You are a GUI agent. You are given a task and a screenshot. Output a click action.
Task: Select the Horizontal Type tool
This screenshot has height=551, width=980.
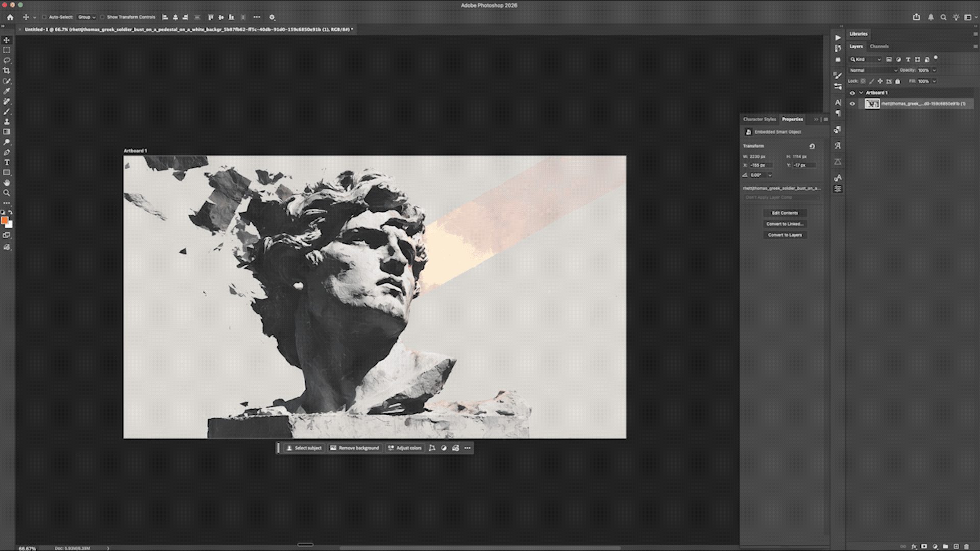7,162
